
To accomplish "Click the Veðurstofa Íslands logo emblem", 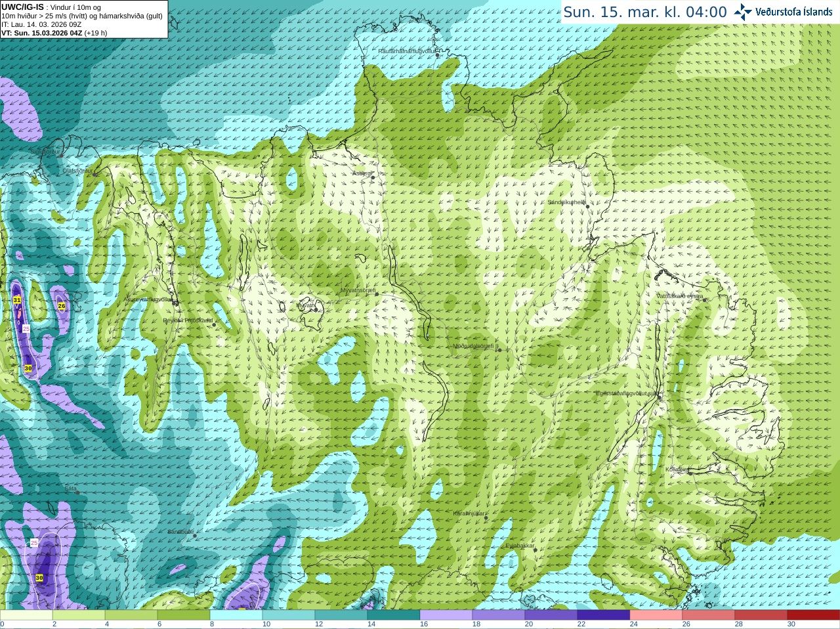I will (x=743, y=12).
